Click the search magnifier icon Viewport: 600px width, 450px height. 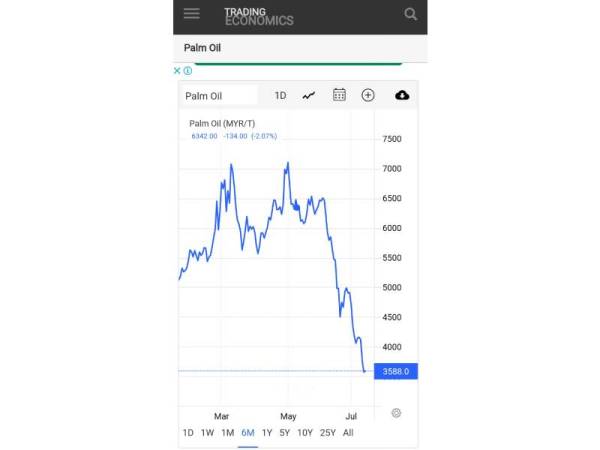(410, 14)
